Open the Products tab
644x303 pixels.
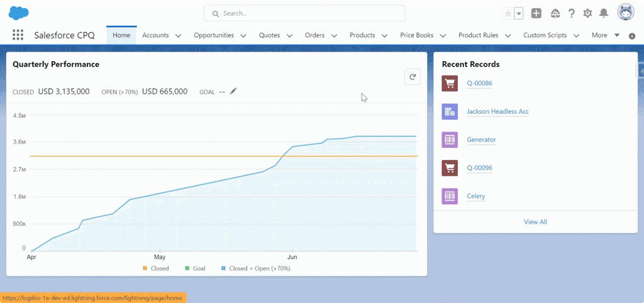click(362, 35)
